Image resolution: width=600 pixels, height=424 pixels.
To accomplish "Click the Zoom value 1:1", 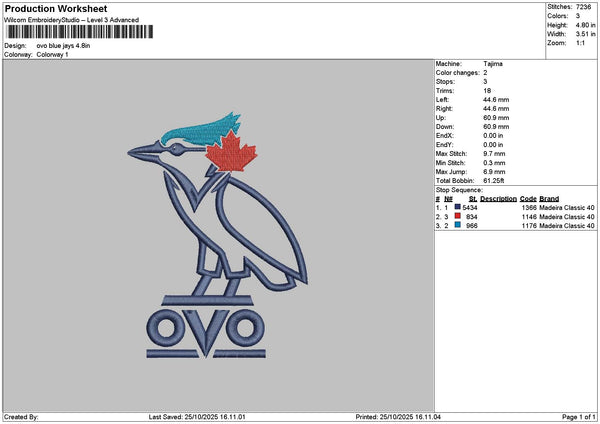I will click(580, 43).
